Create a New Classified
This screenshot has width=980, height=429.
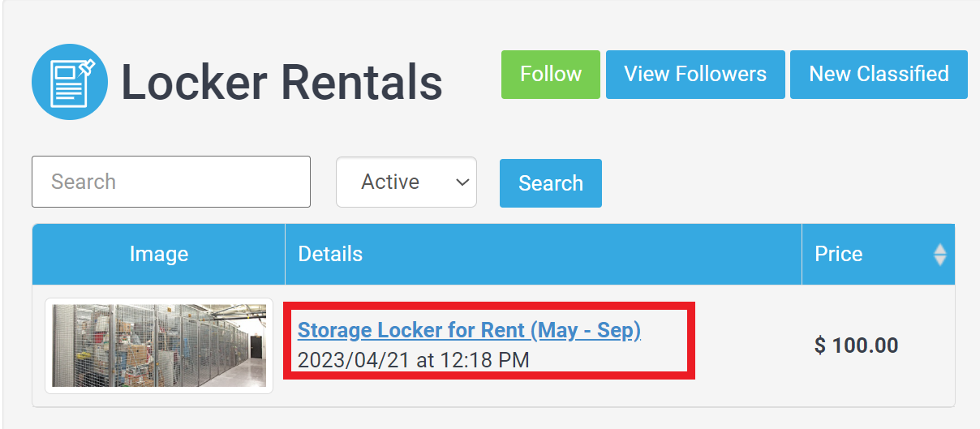pos(879,75)
